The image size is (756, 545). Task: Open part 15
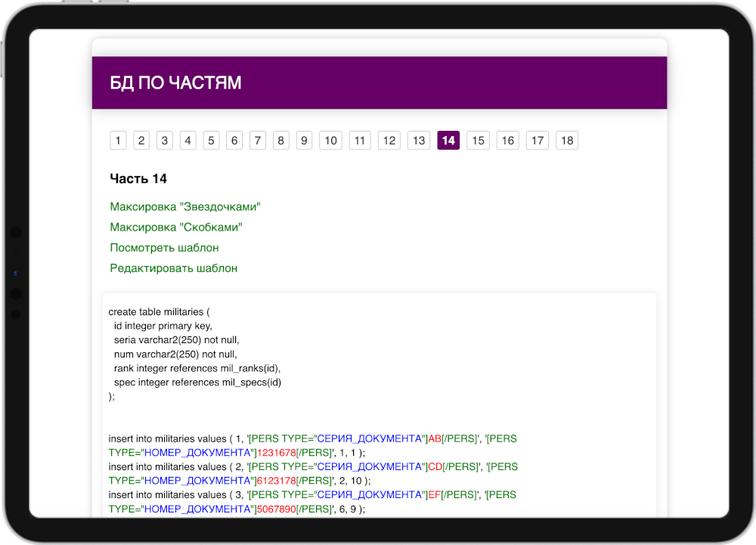point(478,141)
